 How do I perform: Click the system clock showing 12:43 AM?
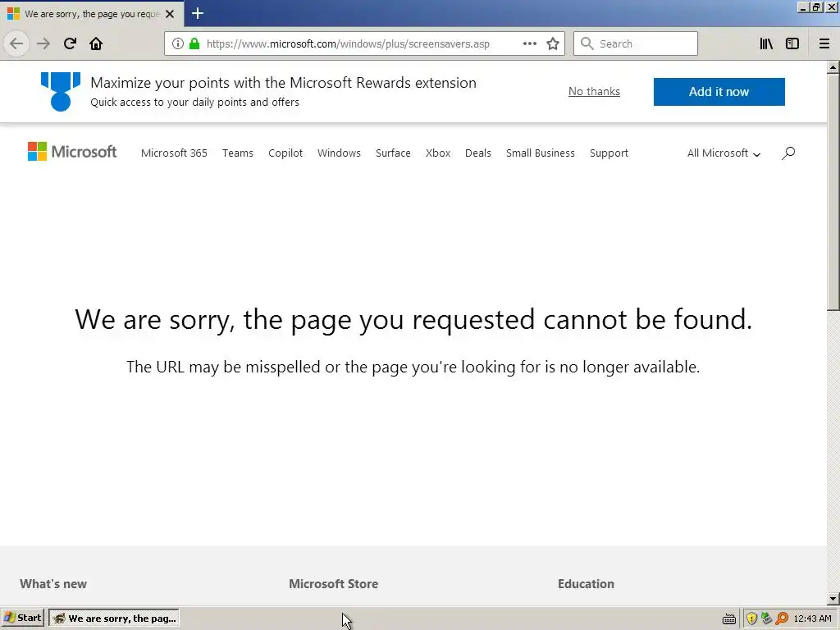pyautogui.click(x=812, y=619)
